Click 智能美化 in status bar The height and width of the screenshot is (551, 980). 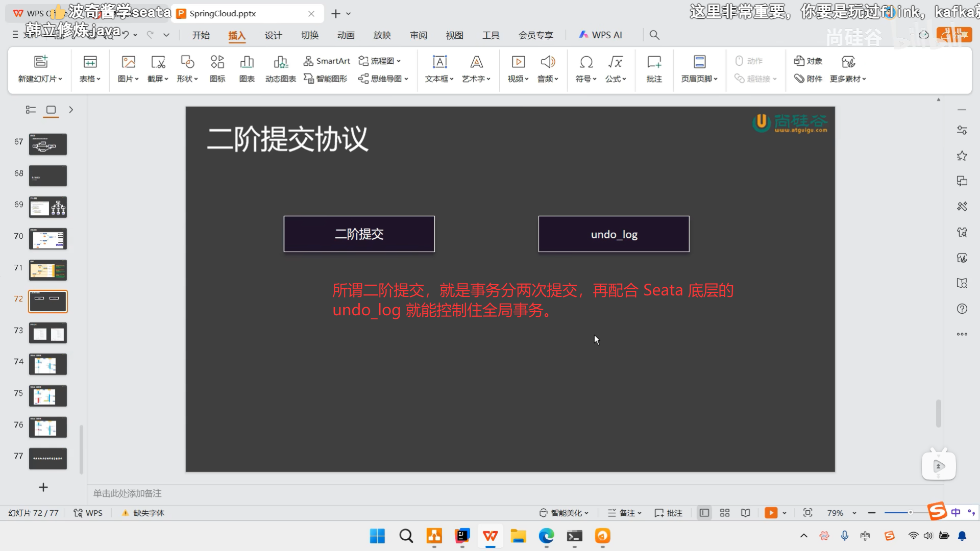564,513
